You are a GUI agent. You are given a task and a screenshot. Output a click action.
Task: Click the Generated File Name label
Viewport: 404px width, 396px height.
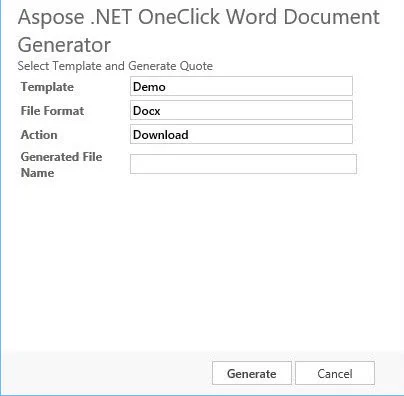click(x=61, y=165)
